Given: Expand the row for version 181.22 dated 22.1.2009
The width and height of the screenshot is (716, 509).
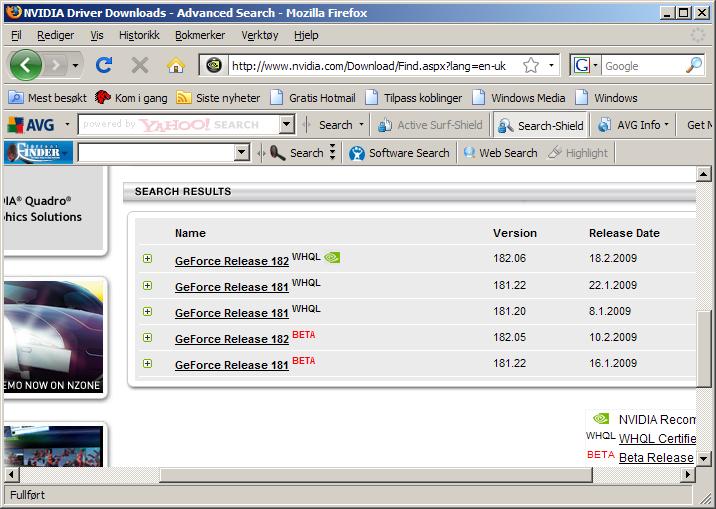Looking at the screenshot, I should click(x=147, y=286).
